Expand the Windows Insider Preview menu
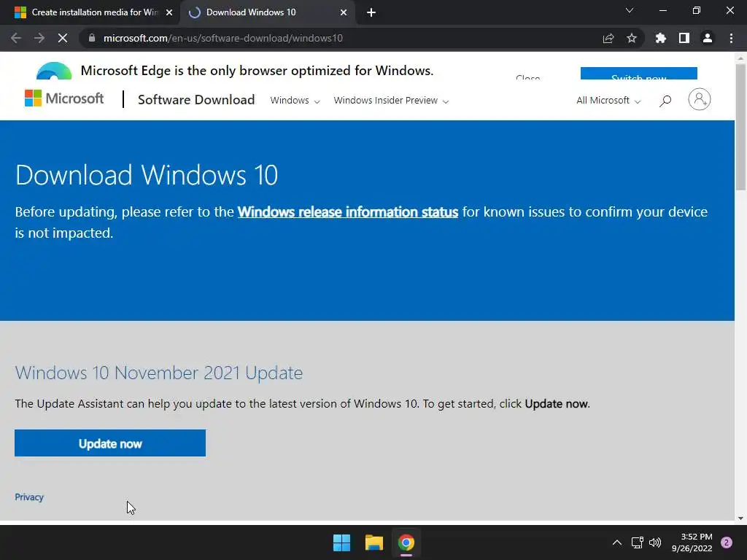The height and width of the screenshot is (560, 747). tap(391, 101)
